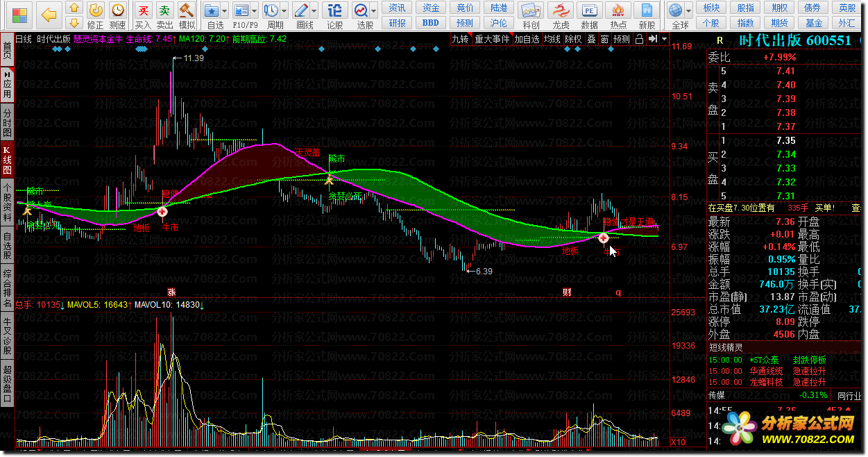Click 加自选 to add to watchlist
The width and height of the screenshot is (868, 457).
527,39
